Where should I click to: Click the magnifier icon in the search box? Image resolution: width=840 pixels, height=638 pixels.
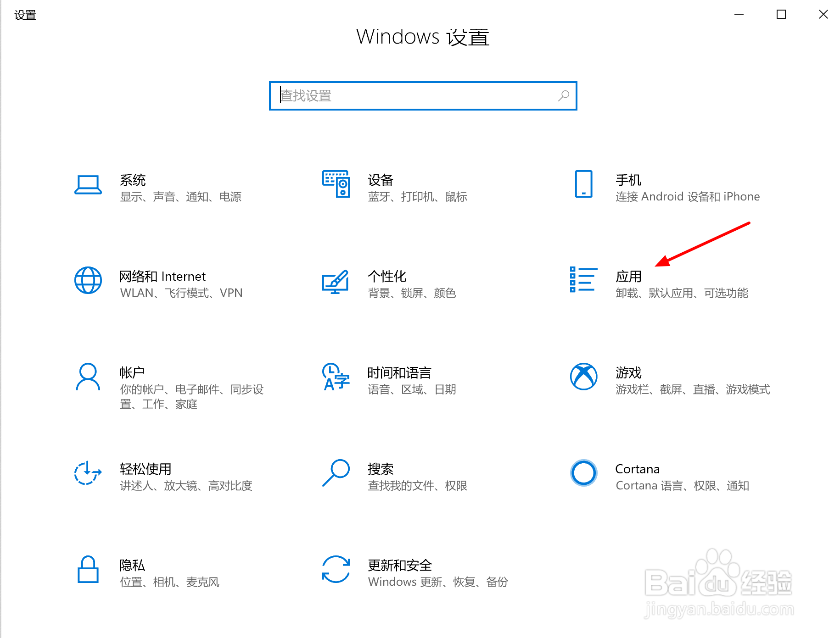(564, 95)
